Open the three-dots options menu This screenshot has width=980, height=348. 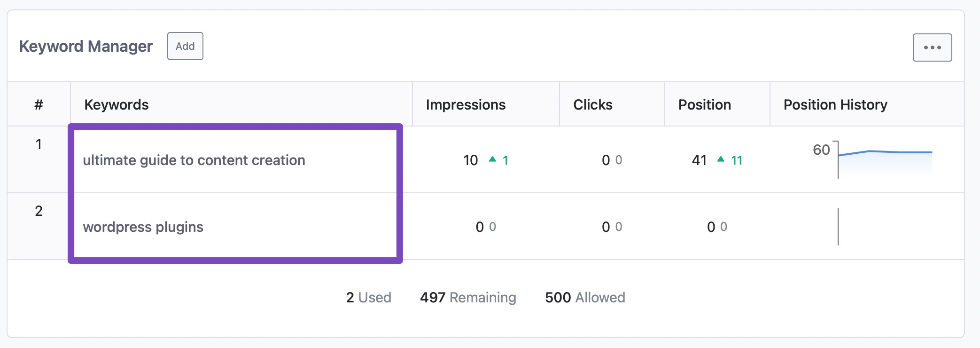(x=932, y=47)
